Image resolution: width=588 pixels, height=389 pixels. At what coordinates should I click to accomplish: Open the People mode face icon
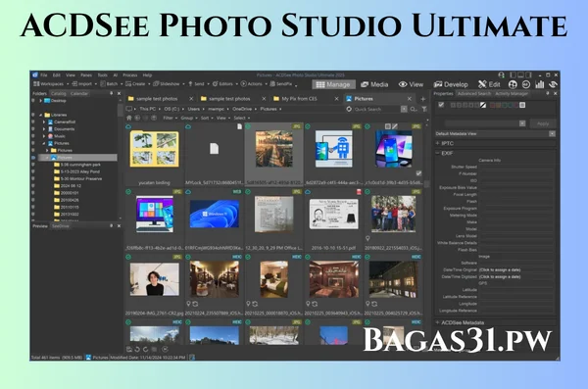click(513, 84)
